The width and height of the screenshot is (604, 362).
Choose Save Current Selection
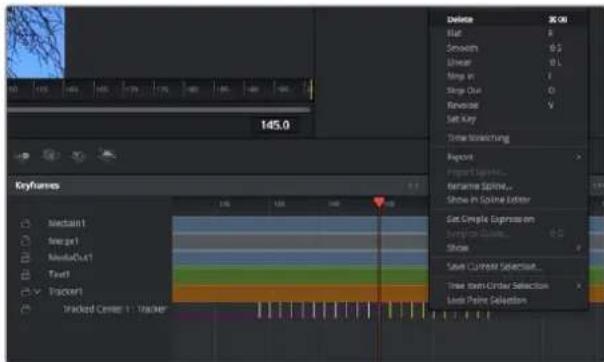[508, 266]
